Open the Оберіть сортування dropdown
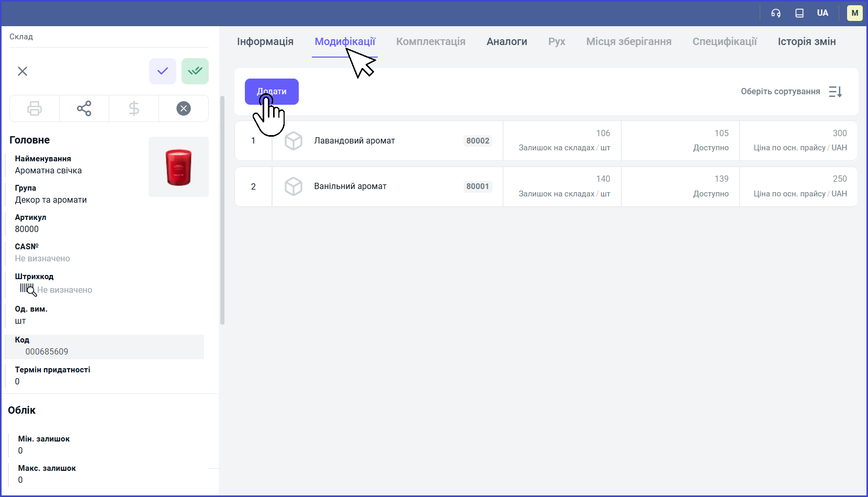This screenshot has width=868, height=497. click(x=780, y=92)
